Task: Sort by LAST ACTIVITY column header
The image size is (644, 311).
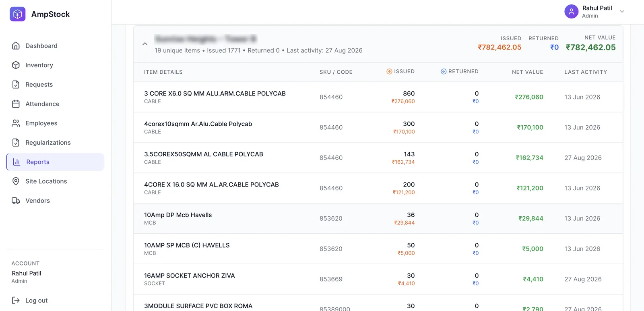Action: pyautogui.click(x=586, y=72)
